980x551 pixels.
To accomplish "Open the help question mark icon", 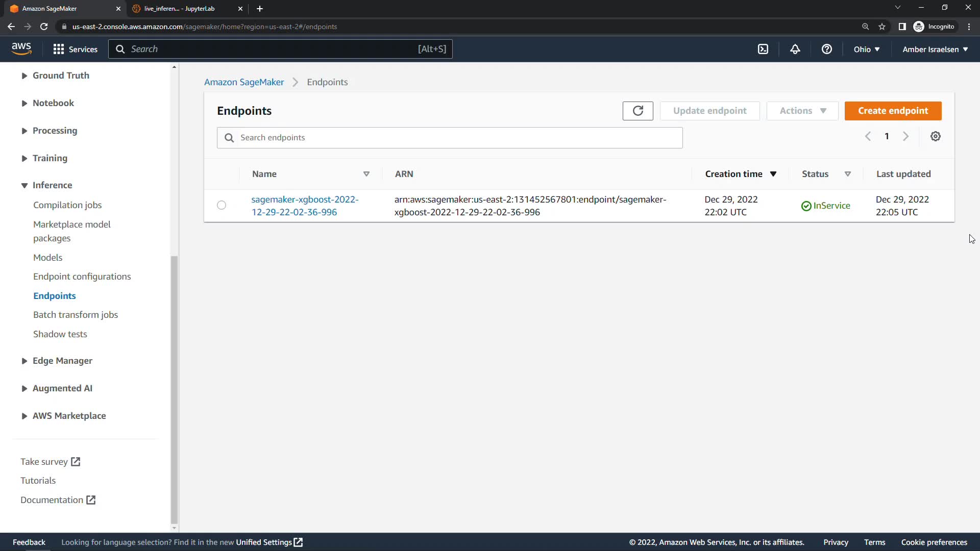I will (826, 49).
